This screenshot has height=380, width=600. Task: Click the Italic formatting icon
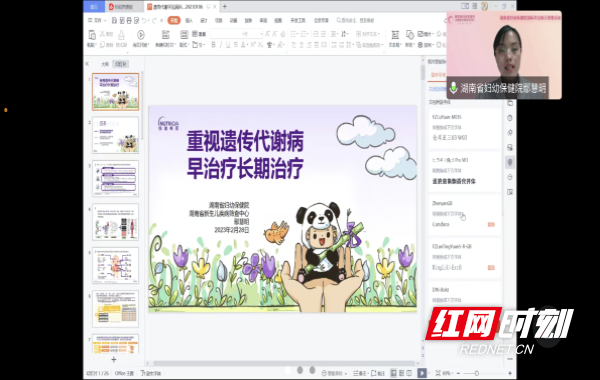tap(221, 45)
